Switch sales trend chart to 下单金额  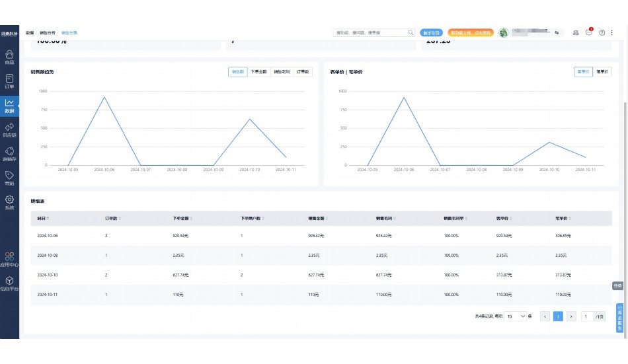click(x=259, y=71)
